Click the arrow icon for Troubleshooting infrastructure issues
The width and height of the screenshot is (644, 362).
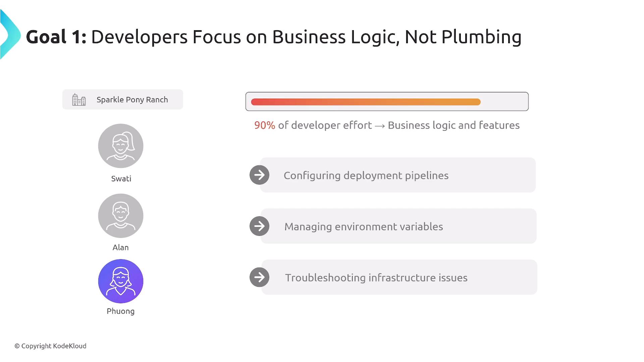click(259, 277)
